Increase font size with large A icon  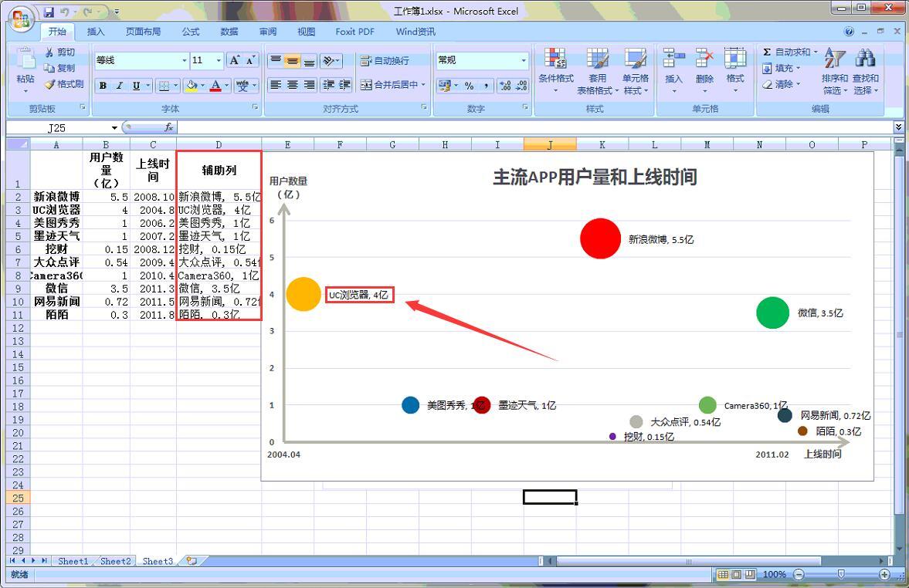click(x=234, y=60)
